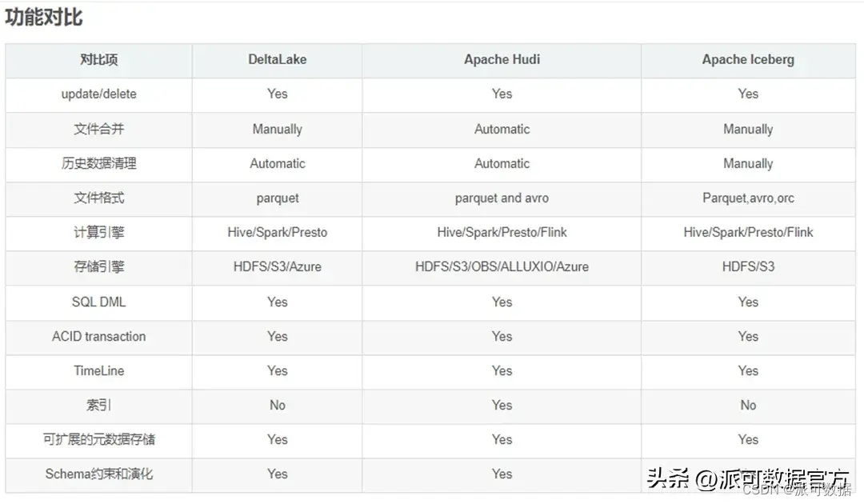Click the Parquet,avro,orc cell
This screenshot has width=864, height=504.
748,198
